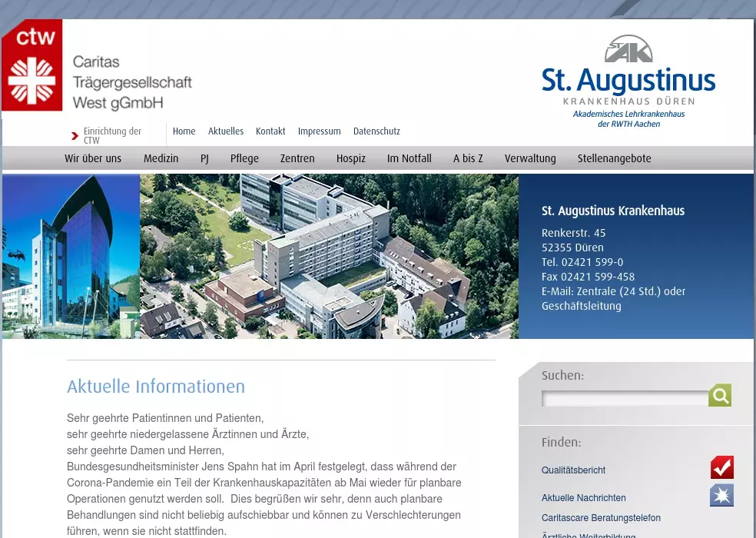Open the Datenschutz link
Screen dimensions: 756x538
click(376, 131)
